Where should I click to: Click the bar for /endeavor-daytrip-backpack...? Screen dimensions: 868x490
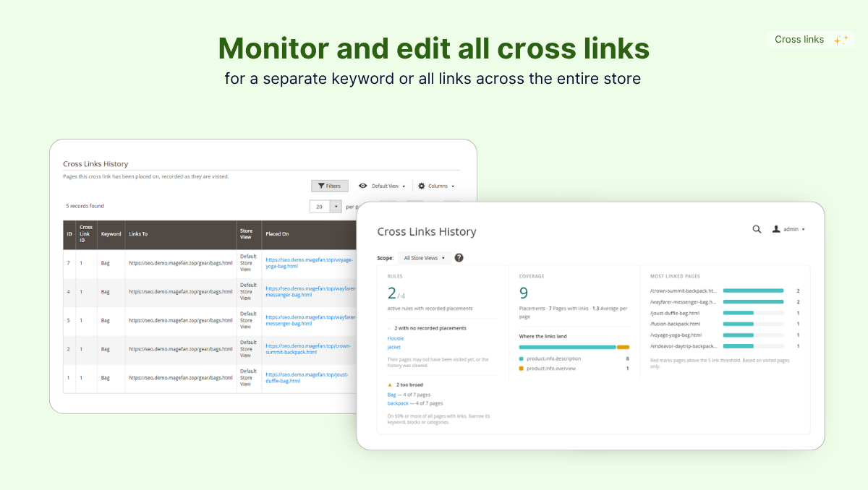coord(753,346)
